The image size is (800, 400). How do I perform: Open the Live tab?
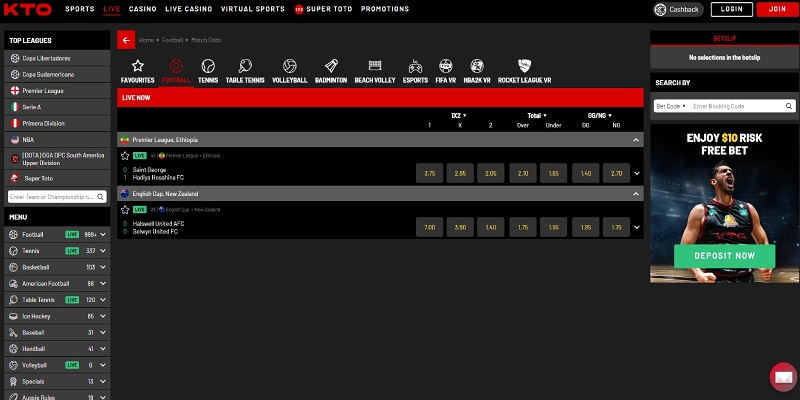tap(112, 9)
